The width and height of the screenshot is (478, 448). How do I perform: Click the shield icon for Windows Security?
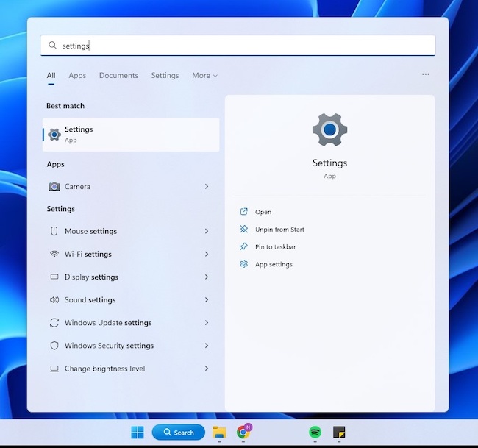point(54,346)
